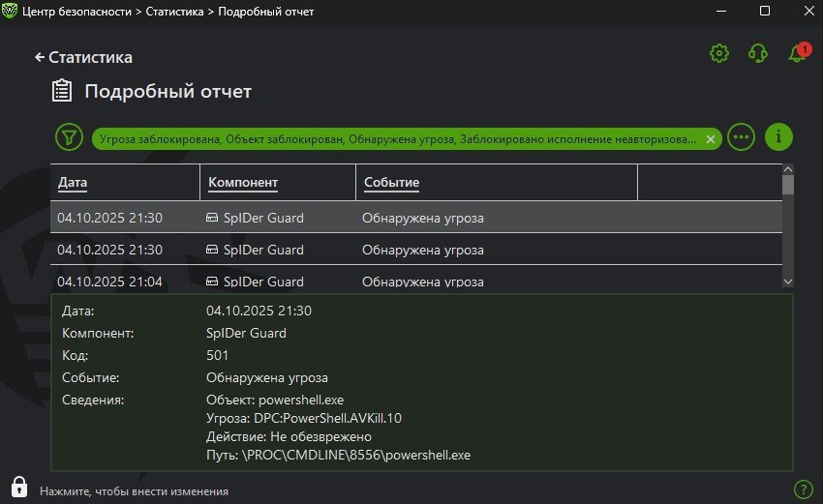Image resolution: width=823 pixels, height=504 pixels.
Task: Select first 21:30 SpIDer Guard row
Action: click(415, 217)
